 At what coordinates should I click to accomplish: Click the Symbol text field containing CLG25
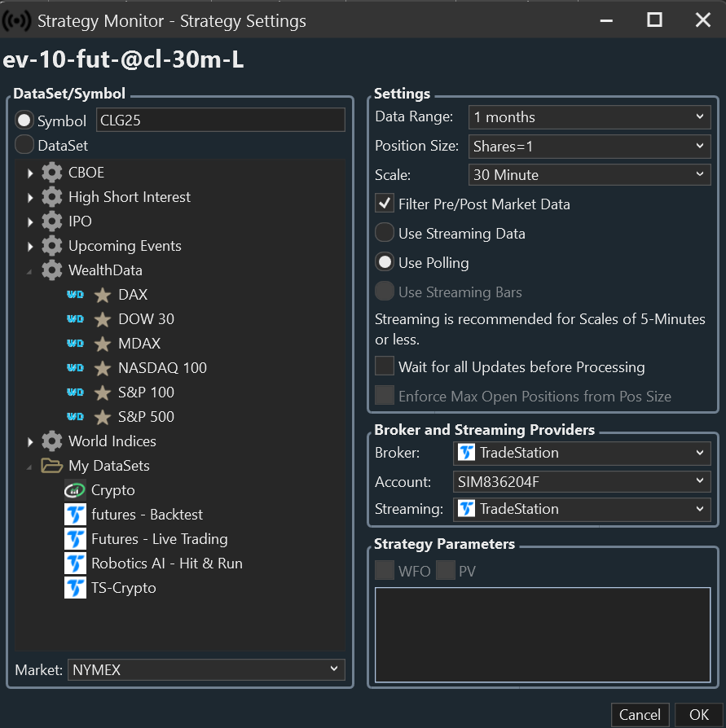(x=220, y=121)
